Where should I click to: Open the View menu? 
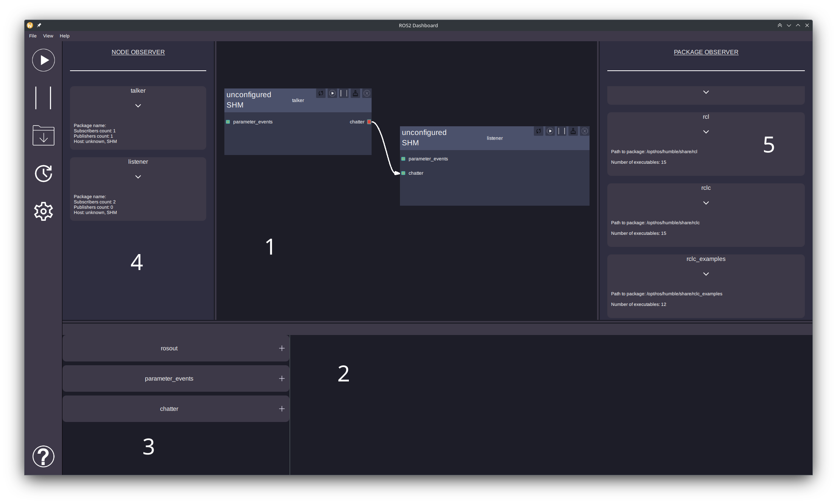coord(48,36)
